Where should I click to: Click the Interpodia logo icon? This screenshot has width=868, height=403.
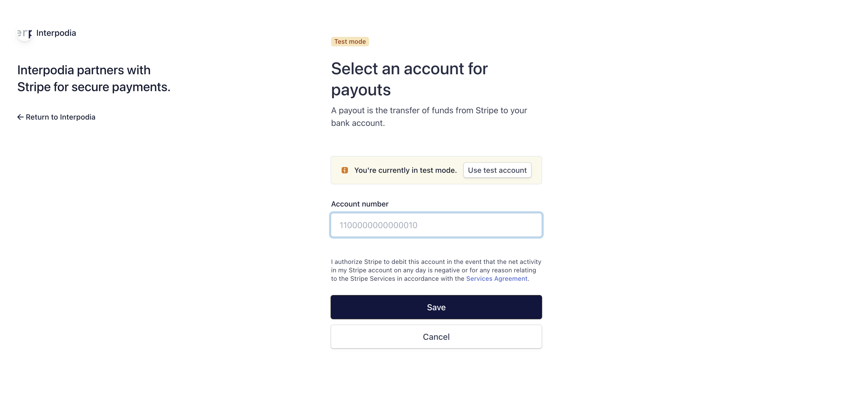tap(25, 33)
